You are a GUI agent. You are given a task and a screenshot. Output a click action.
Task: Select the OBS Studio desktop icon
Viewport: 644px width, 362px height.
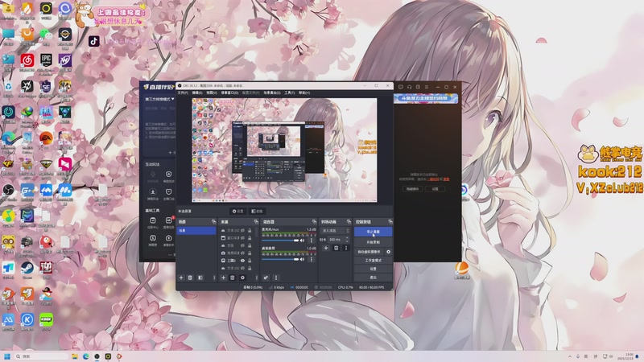coord(8,191)
